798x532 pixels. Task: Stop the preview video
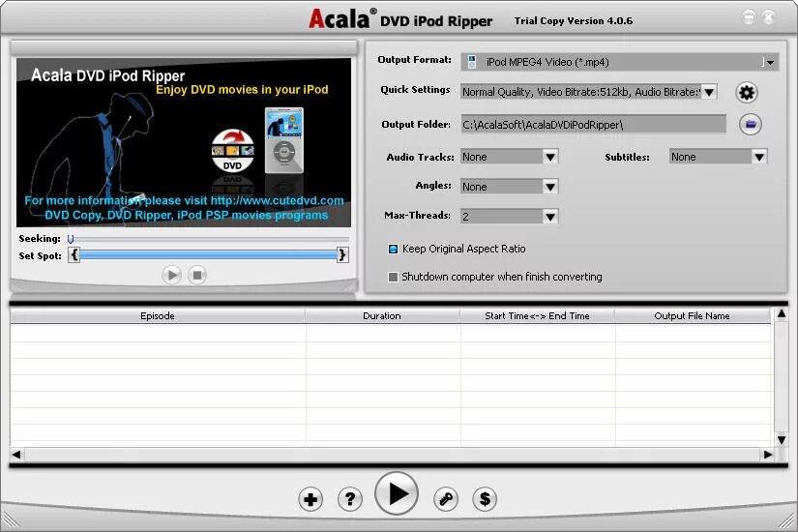[x=197, y=276]
